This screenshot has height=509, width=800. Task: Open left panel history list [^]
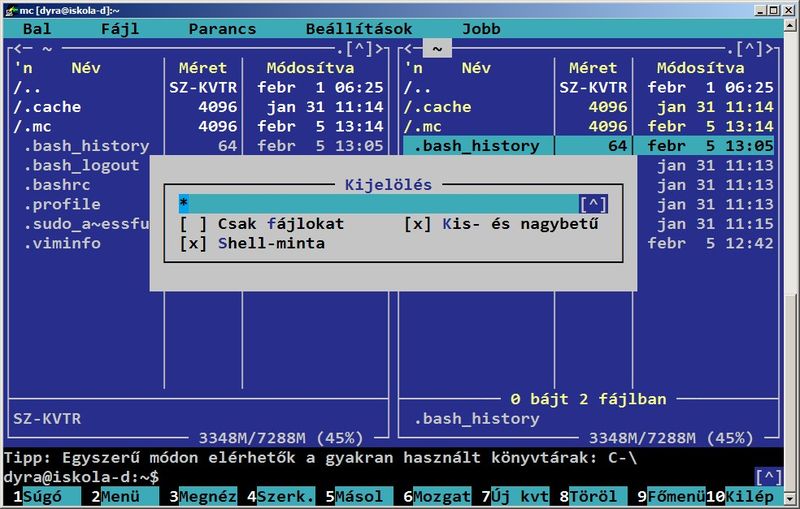click(360, 49)
